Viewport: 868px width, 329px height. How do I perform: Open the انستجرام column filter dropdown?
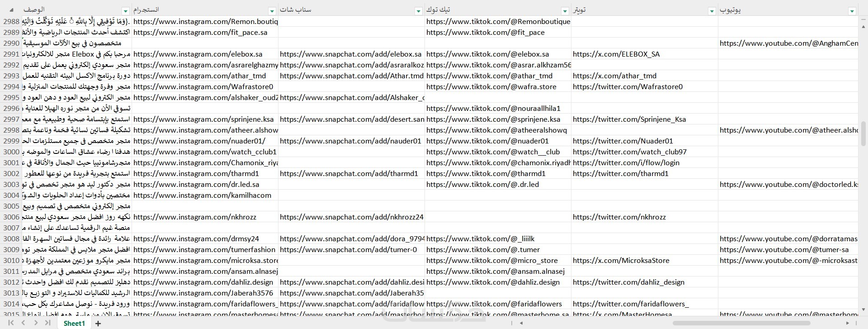[272, 11]
